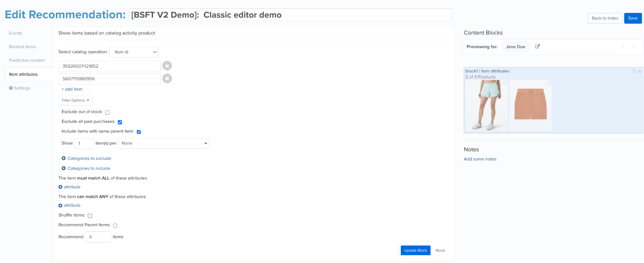The height and width of the screenshot is (263, 644).
Task: Go to next preview arrow
Action: tap(634, 47)
